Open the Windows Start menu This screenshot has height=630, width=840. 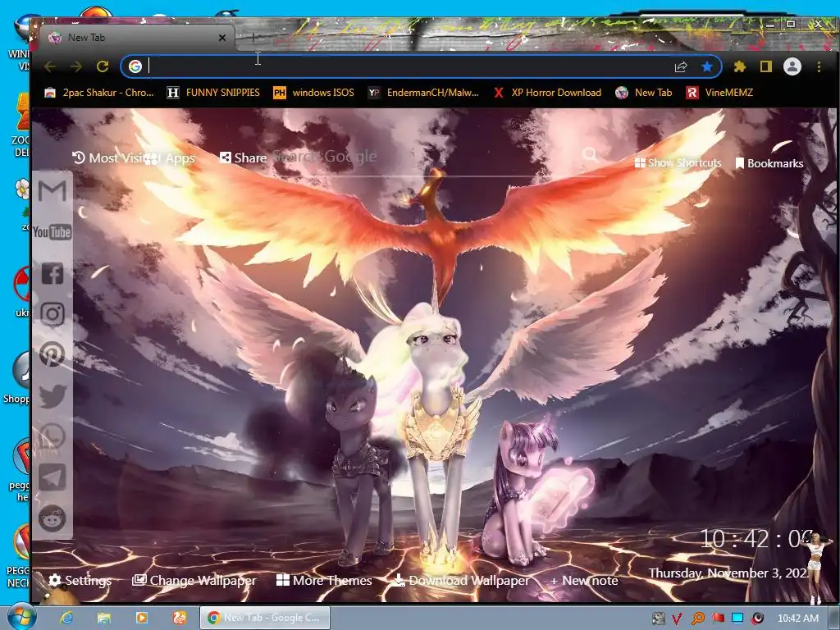21,617
